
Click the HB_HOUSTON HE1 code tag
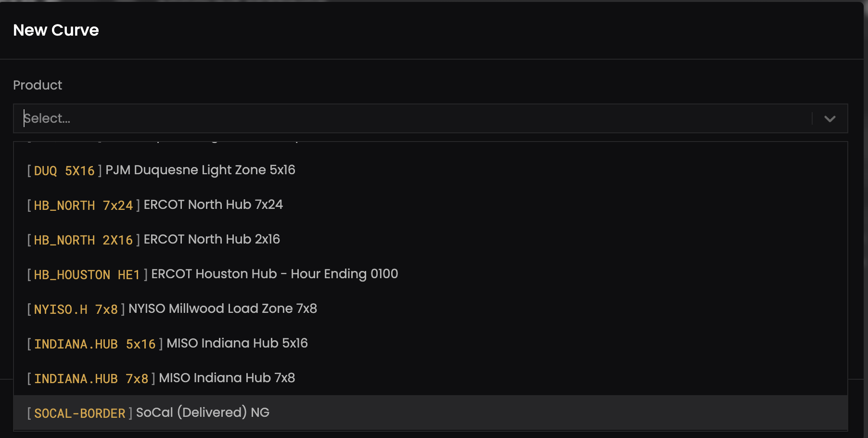coord(87,275)
